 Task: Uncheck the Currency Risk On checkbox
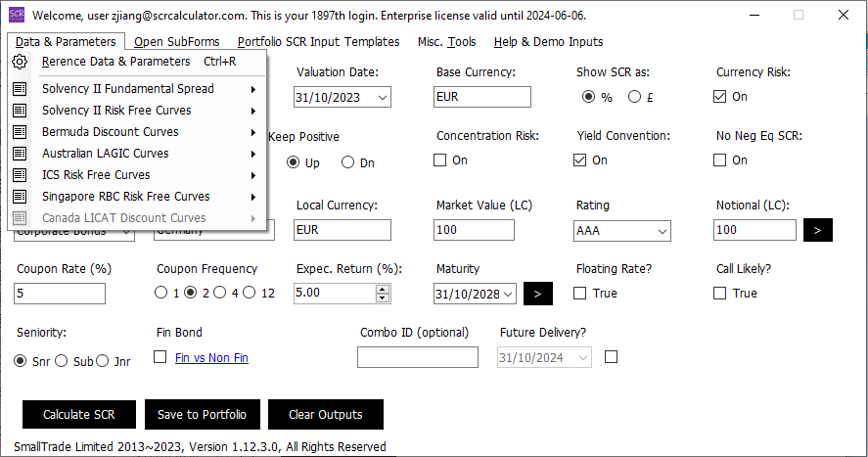point(720,96)
